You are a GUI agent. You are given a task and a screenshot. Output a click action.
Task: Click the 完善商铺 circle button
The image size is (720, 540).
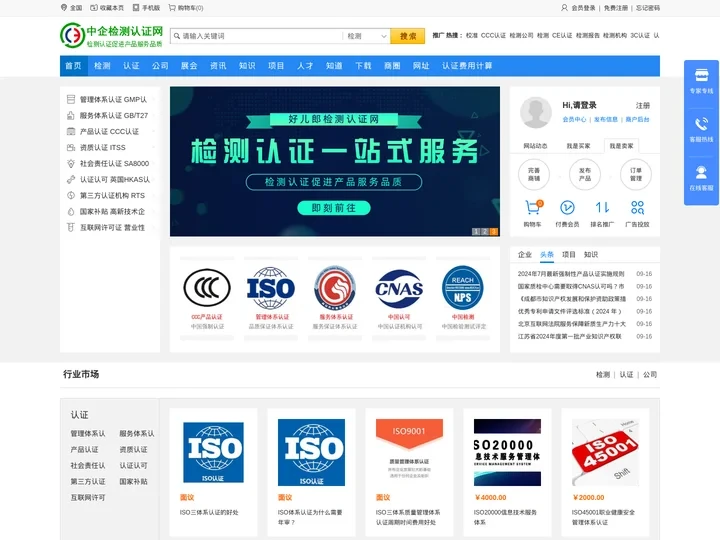534,174
